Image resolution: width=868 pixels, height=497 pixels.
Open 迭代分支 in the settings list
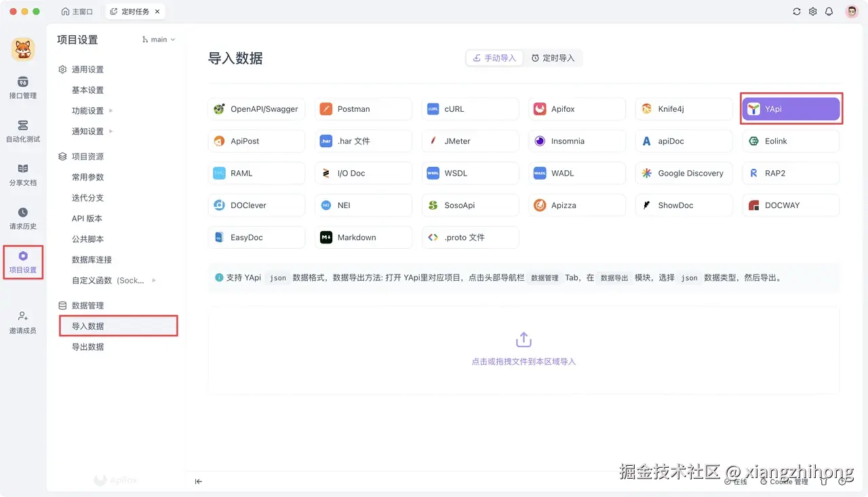click(88, 197)
